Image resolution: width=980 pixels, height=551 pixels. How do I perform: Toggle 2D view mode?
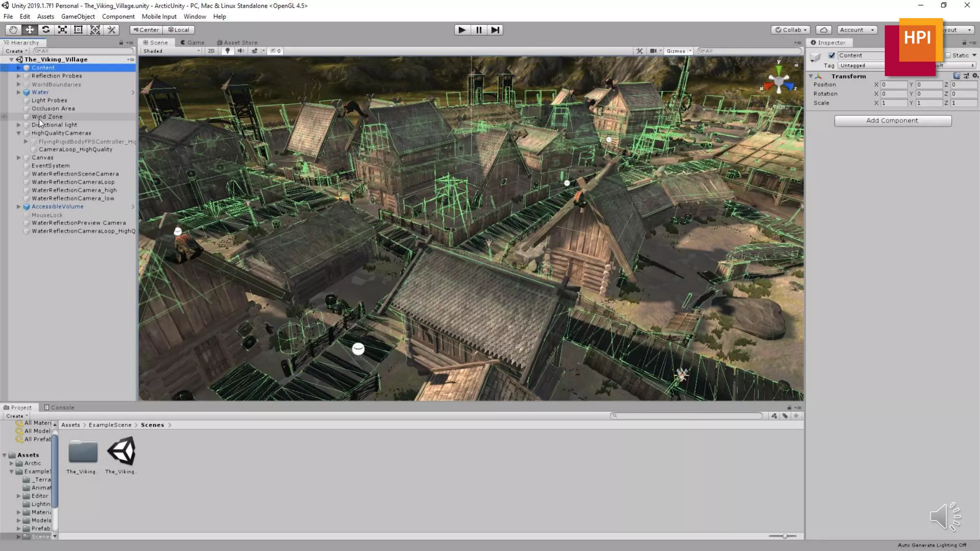pyautogui.click(x=211, y=51)
